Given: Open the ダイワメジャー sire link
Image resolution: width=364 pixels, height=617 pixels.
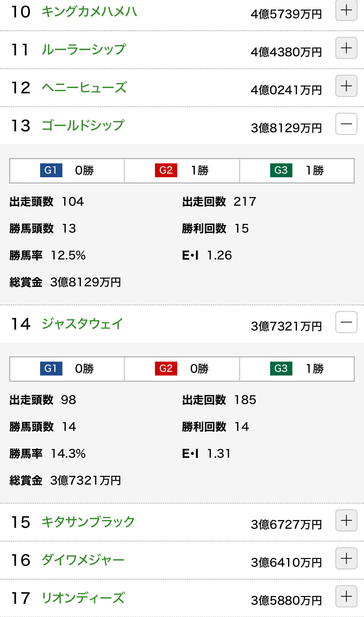Looking at the screenshot, I should point(83,560).
